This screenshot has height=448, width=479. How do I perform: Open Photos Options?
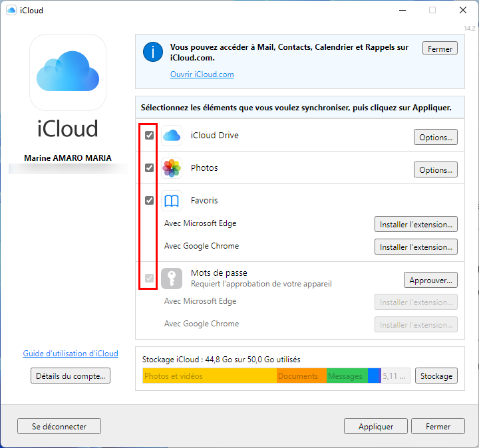436,169
